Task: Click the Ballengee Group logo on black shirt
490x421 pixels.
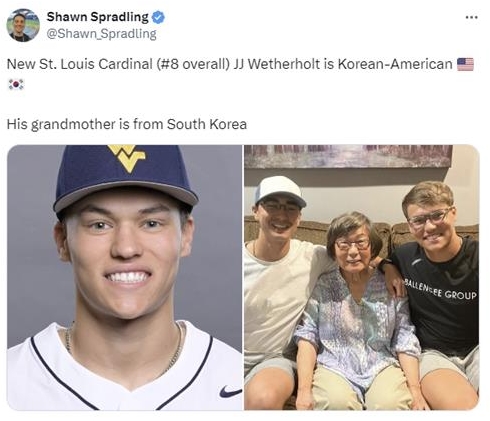Action: coord(440,290)
